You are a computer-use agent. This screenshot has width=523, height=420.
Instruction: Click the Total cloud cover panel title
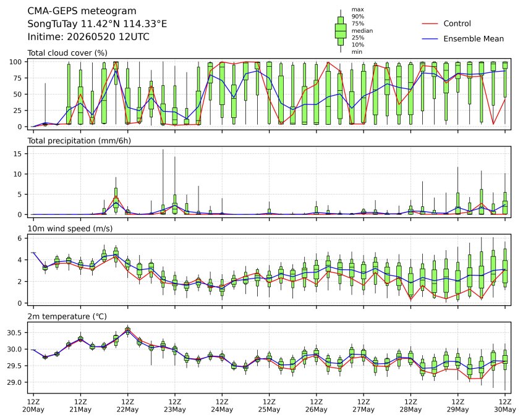pos(67,53)
